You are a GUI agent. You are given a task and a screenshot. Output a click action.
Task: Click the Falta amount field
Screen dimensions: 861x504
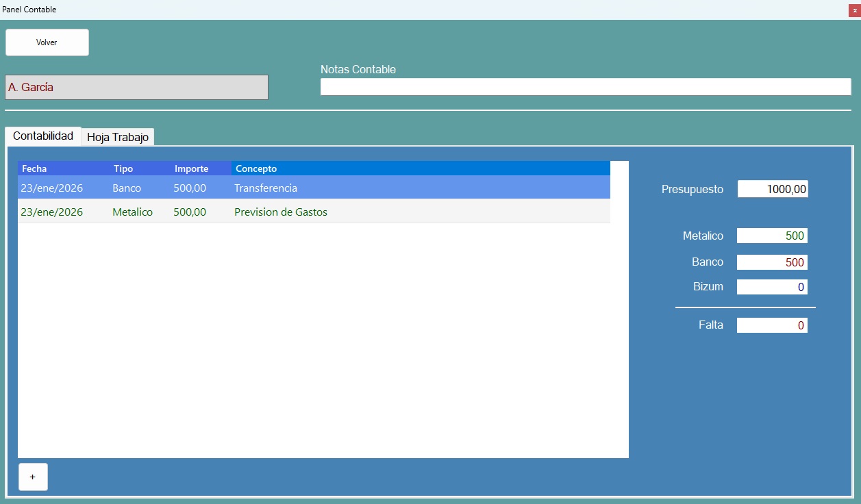(772, 325)
